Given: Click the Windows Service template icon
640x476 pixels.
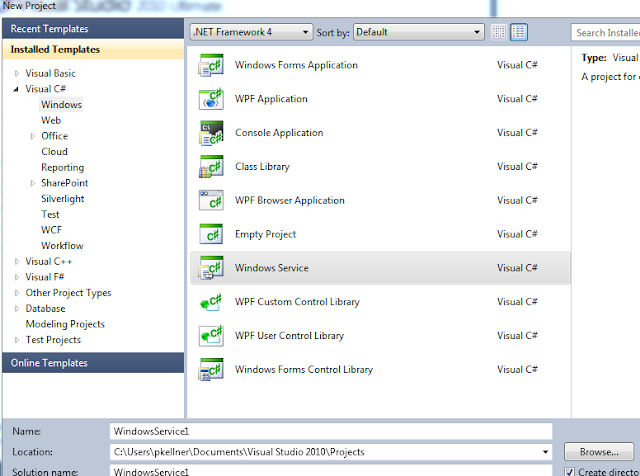Looking at the screenshot, I should [211, 268].
